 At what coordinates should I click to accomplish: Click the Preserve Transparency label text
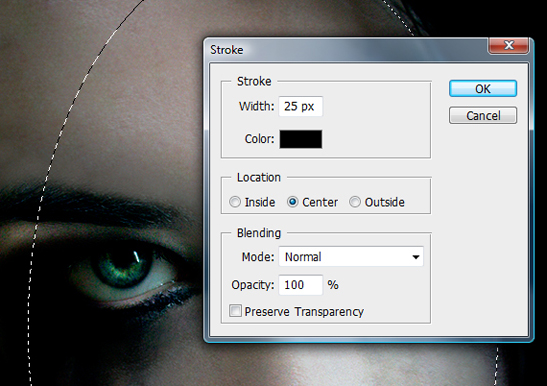[304, 312]
